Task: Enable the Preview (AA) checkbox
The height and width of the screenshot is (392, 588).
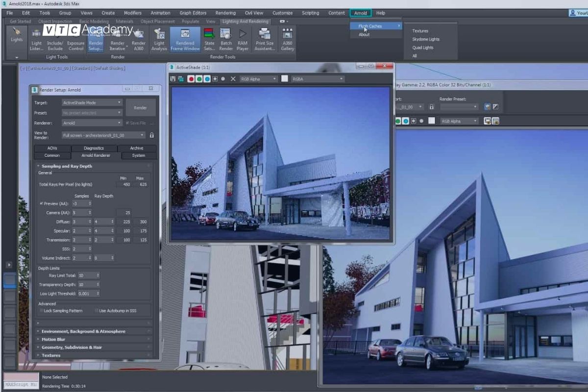Action: pyautogui.click(x=41, y=203)
